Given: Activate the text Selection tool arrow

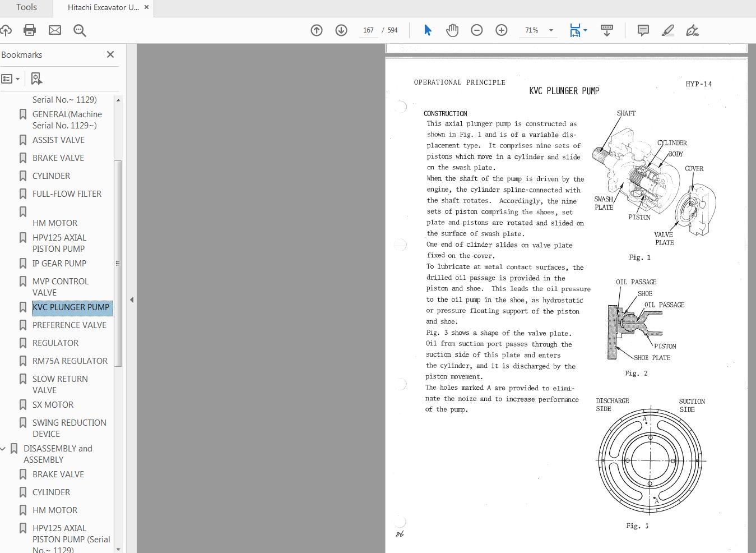Looking at the screenshot, I should click(x=428, y=30).
